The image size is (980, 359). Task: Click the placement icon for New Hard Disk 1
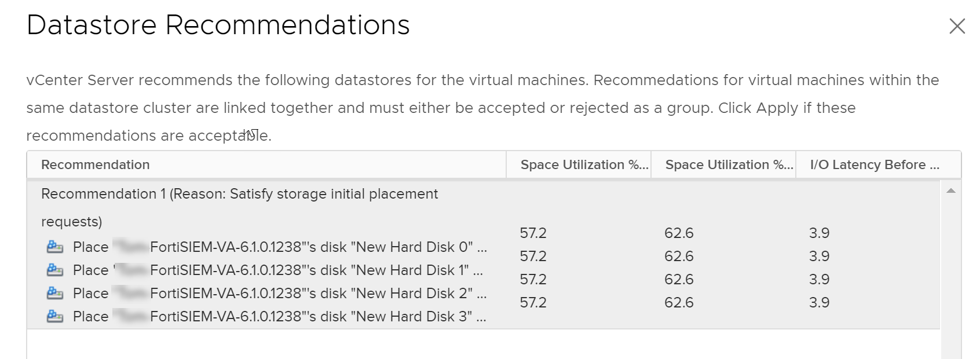coord(55,270)
